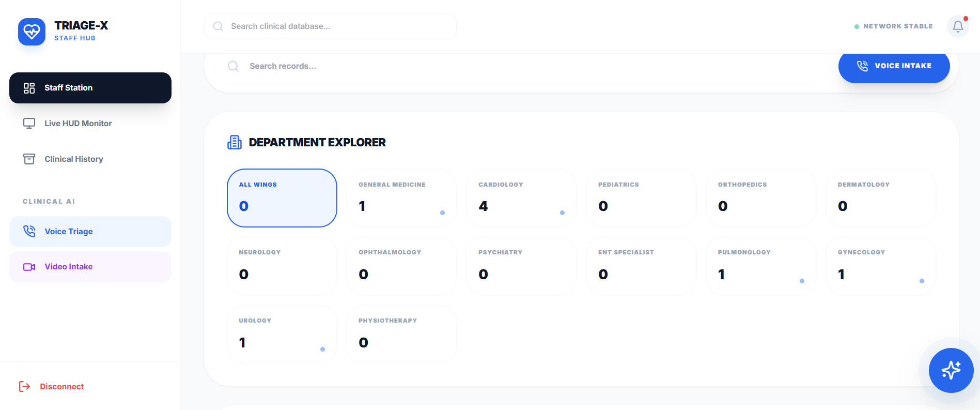Open the Staff Station menu item
Image resolution: width=980 pixels, height=410 pixels.
point(90,88)
